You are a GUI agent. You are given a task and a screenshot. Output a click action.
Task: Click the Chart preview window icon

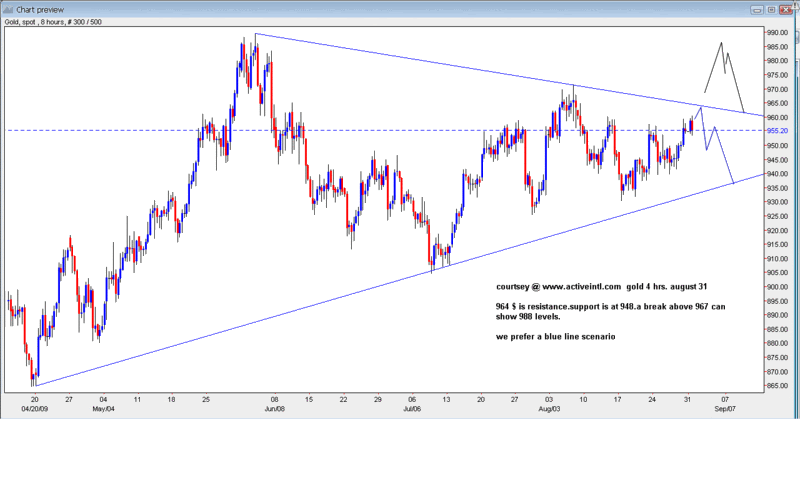coord(9,8)
